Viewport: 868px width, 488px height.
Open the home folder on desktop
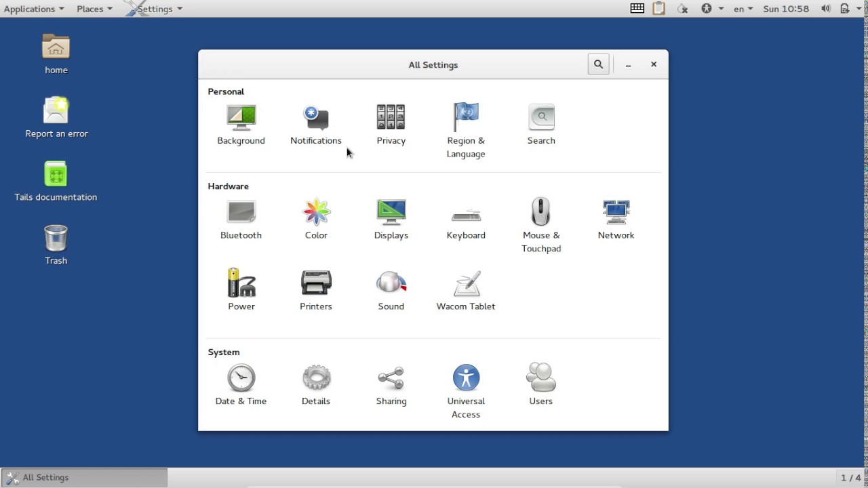coord(56,54)
